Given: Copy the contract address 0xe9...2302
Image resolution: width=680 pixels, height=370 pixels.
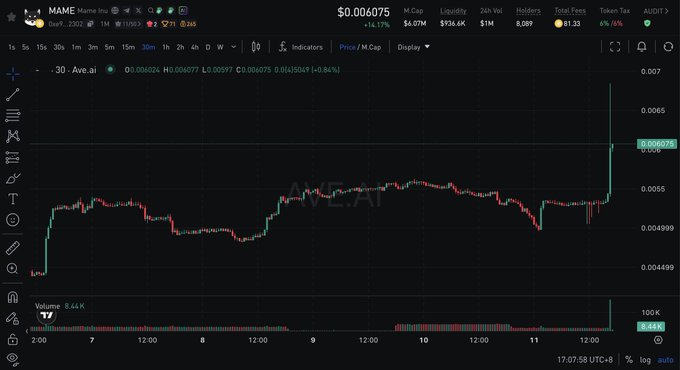Looking at the screenshot, I should click(x=90, y=24).
